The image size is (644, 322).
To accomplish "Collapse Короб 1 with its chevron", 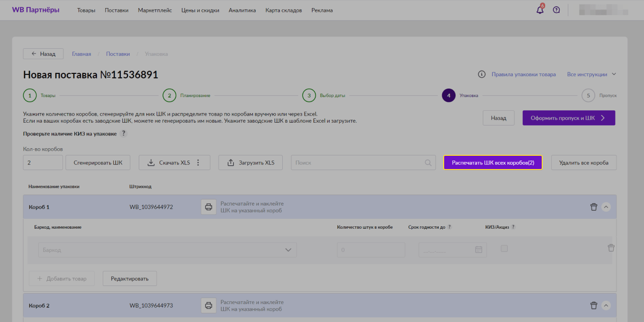I will [x=607, y=206].
